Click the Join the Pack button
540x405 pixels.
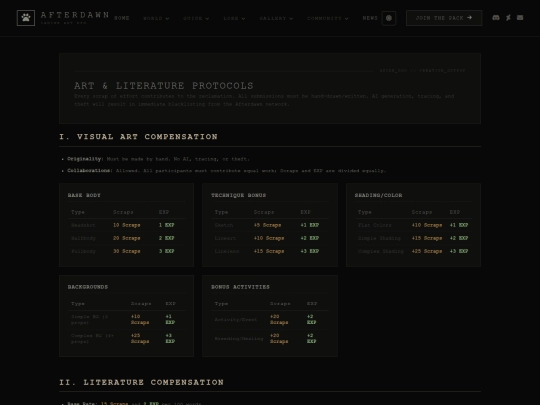(444, 18)
